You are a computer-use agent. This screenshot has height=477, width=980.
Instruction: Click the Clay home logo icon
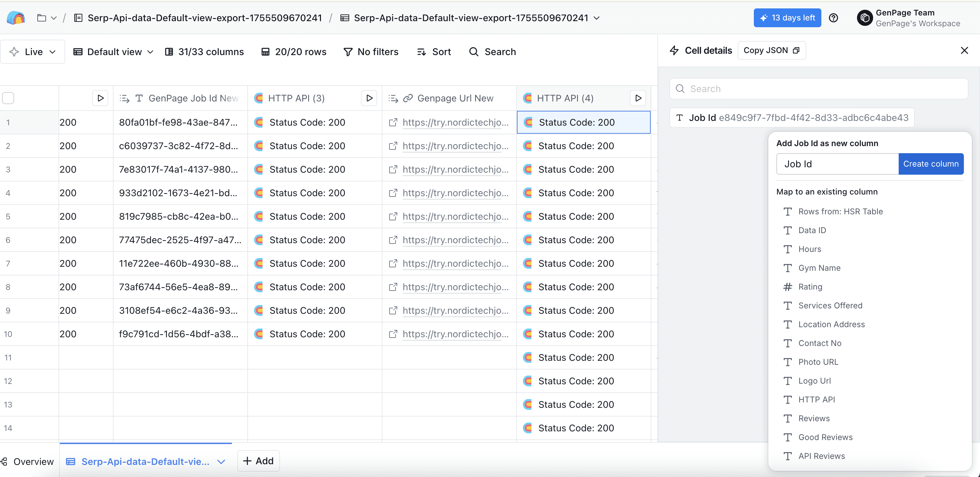coord(16,18)
